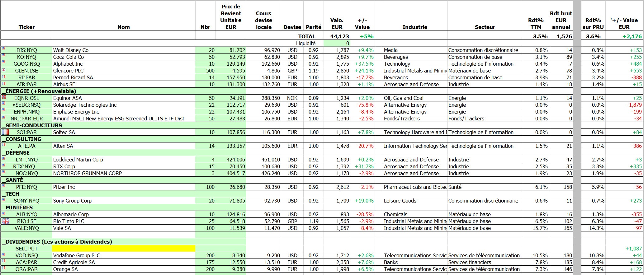The height and width of the screenshot is (275, 644).
Task: Click Lockheed Martin unit cost 424.006
Action: pos(231,160)
